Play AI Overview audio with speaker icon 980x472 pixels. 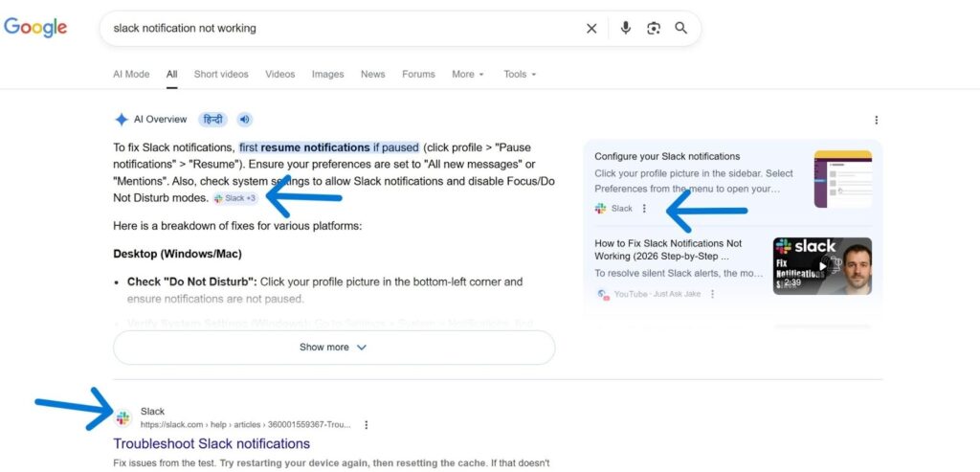point(245,120)
